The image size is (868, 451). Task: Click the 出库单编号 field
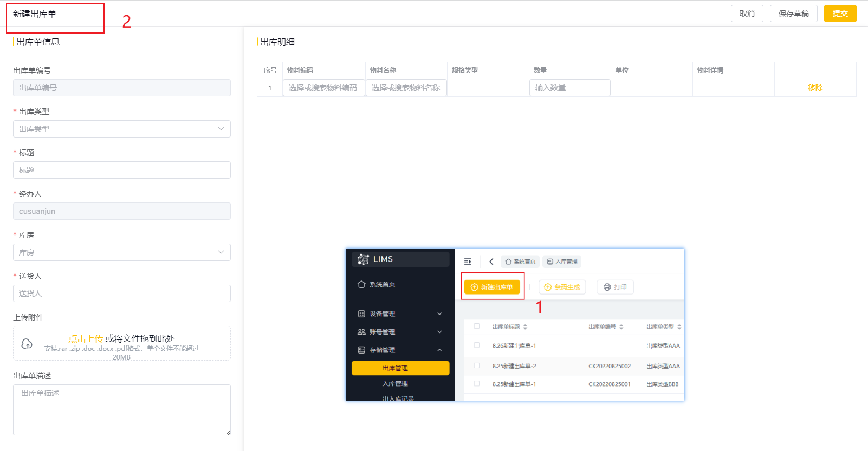122,88
